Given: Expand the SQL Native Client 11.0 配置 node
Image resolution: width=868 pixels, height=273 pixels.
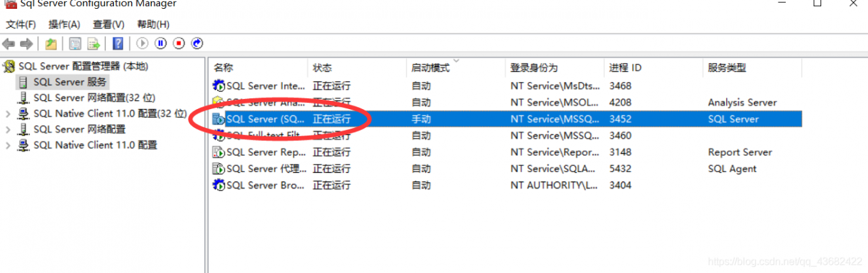Looking at the screenshot, I should [x=8, y=145].
